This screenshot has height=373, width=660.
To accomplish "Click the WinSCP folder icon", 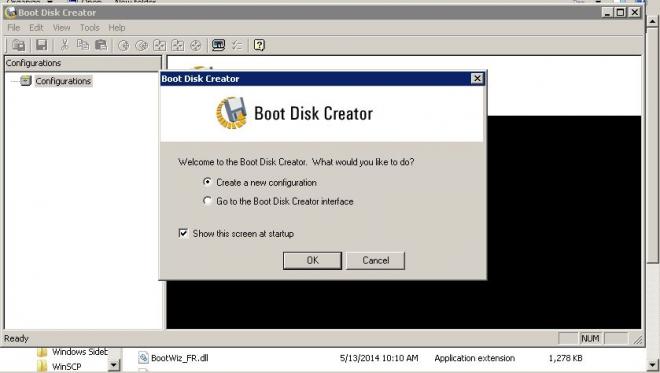I will coord(42,367).
